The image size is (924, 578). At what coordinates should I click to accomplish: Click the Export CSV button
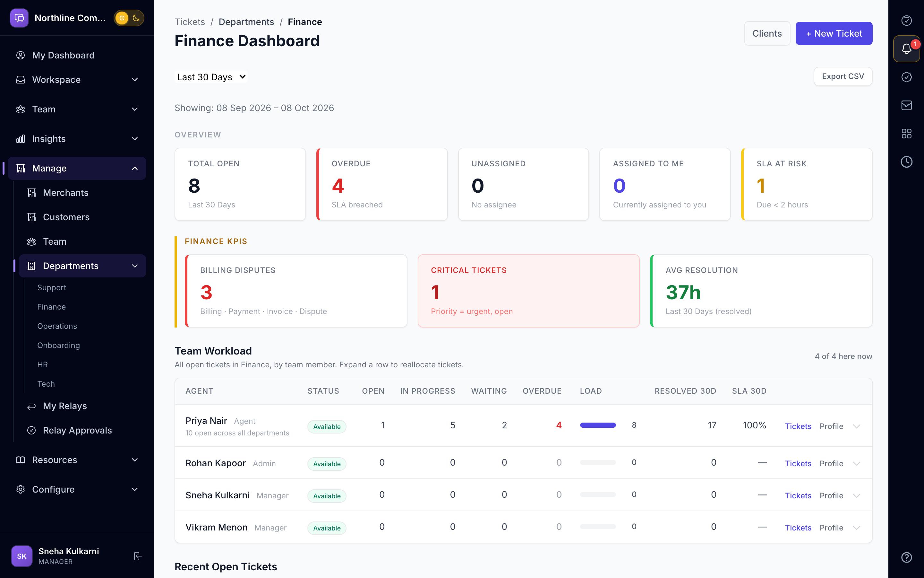[843, 76]
